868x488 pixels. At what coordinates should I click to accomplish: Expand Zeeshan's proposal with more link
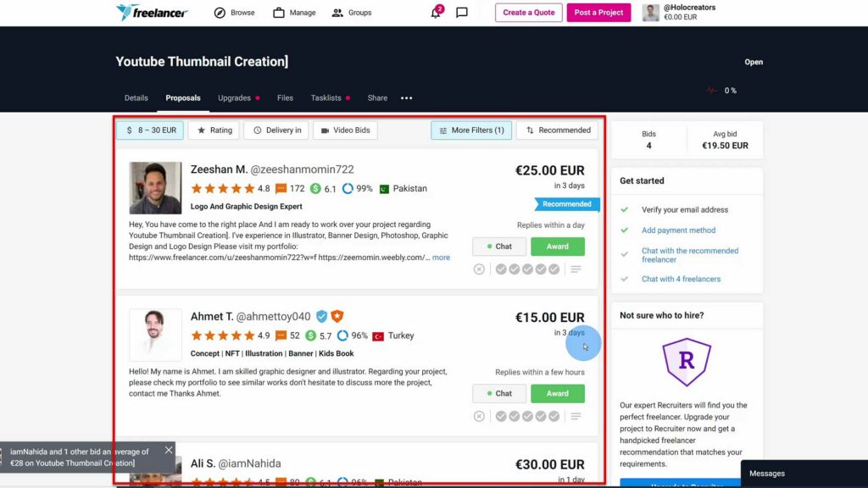pyautogui.click(x=441, y=258)
